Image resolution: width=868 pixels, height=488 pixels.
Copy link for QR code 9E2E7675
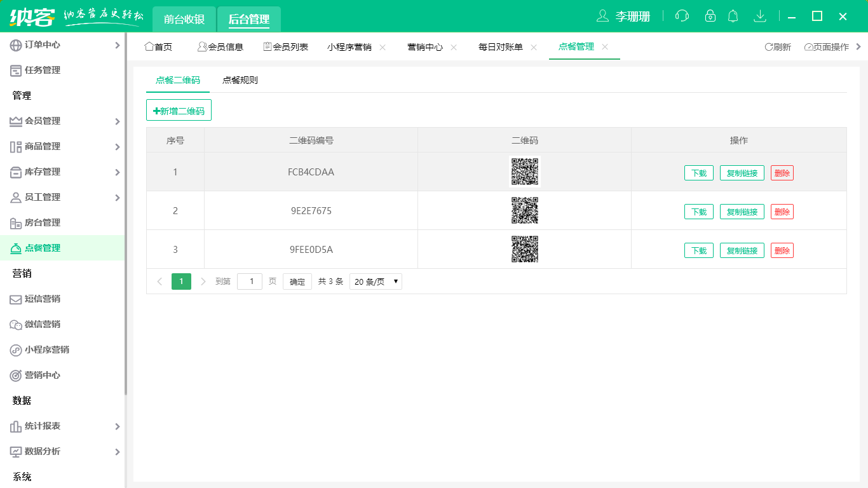point(742,211)
